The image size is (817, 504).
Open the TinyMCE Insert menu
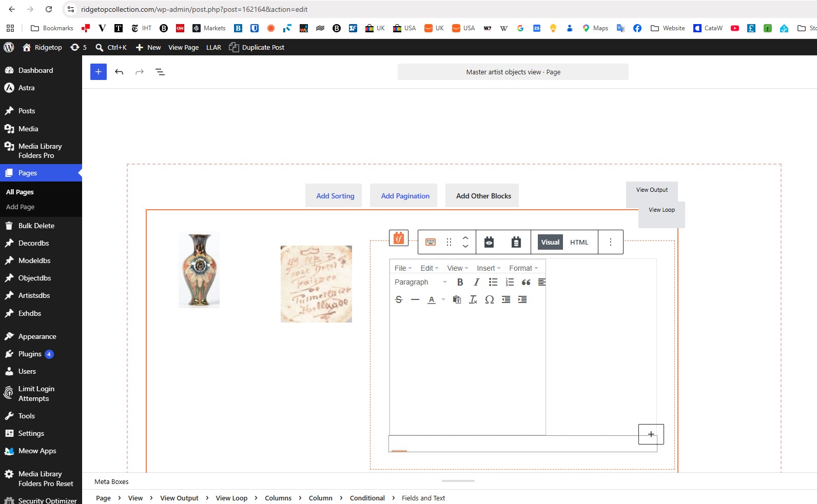click(488, 268)
